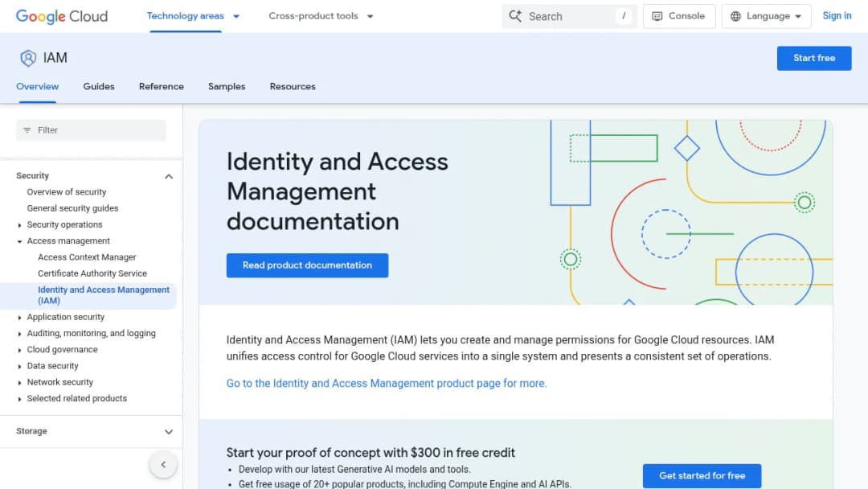Collapse the sidebar with the left chevron button

tap(163, 465)
